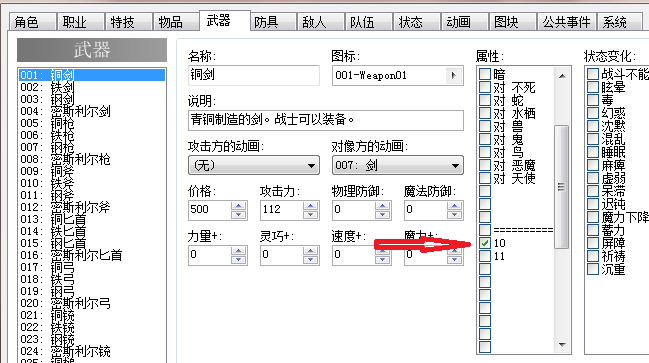Image resolution: width=649 pixels, height=363 pixels.
Task: Click the 属性 list scrollbar thumb
Action: click(562, 187)
